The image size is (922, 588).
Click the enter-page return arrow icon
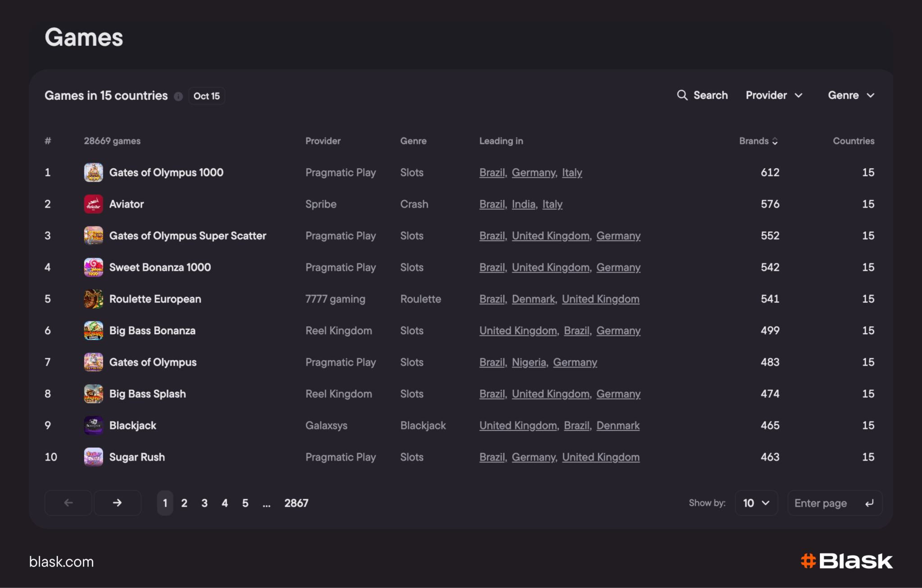click(869, 503)
